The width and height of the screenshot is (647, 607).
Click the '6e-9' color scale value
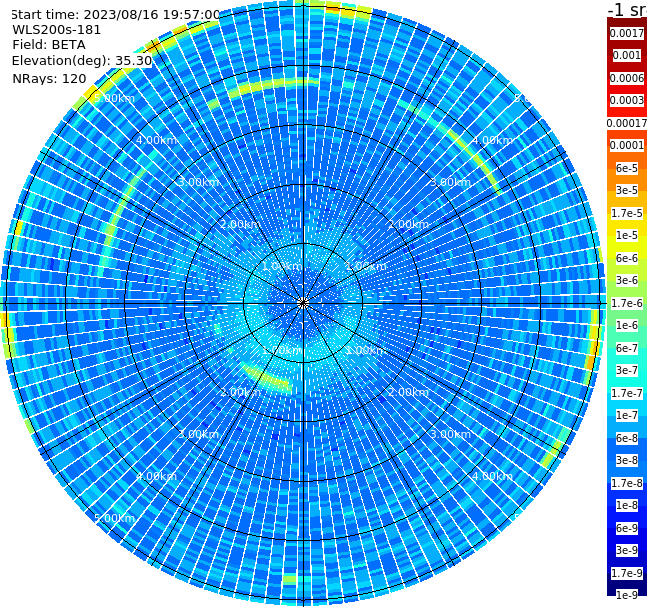(x=627, y=528)
